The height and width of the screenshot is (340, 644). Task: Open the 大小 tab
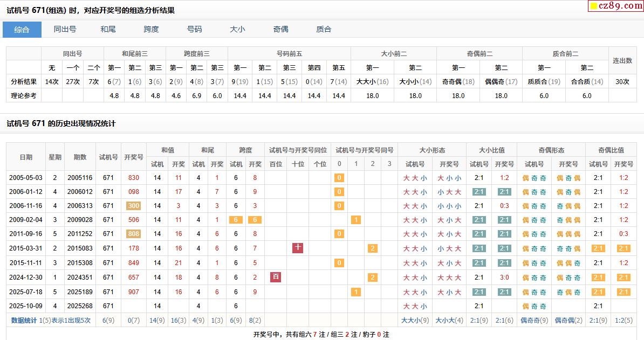237,29
